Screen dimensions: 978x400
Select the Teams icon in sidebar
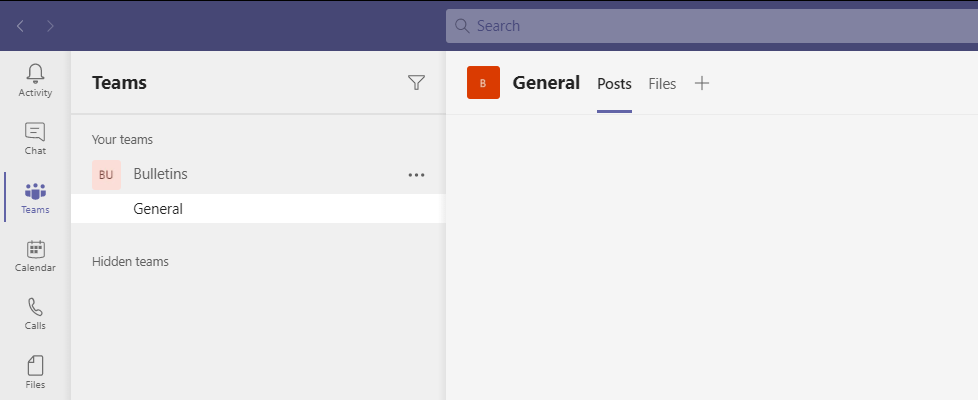pos(35,197)
